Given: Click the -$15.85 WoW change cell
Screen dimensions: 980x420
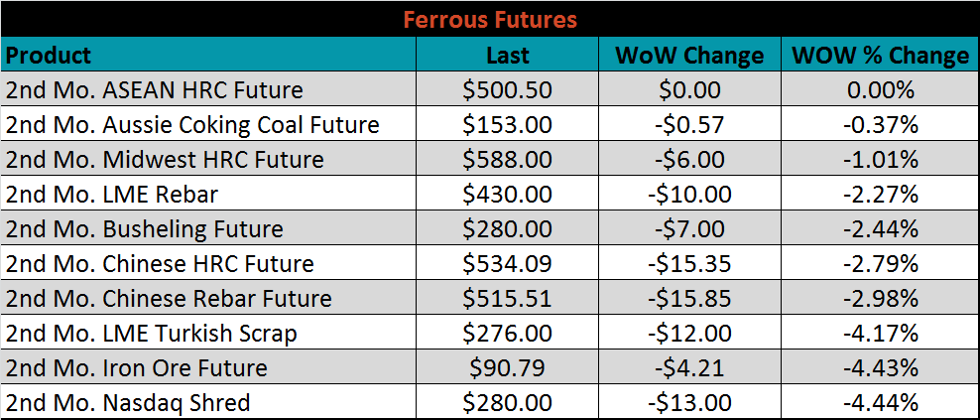Looking at the screenshot, I should click(689, 297).
